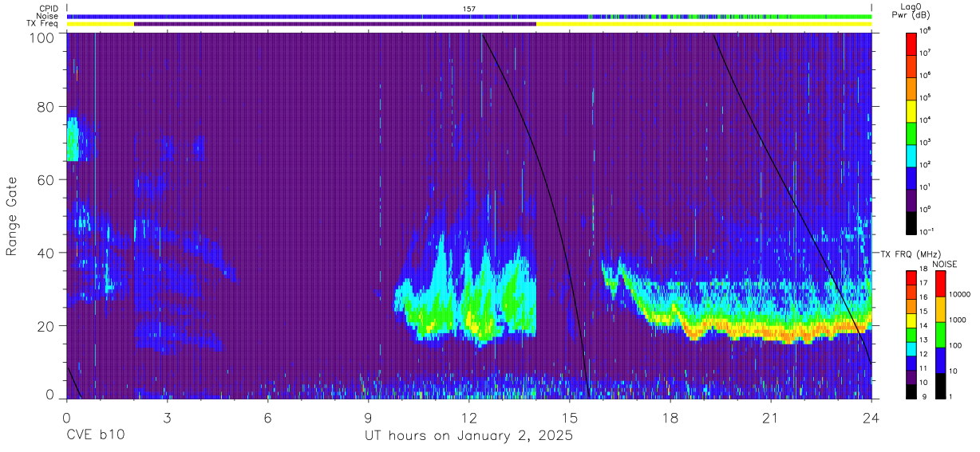Click the purple segment of the TX Freq strip
This screenshot has height=452, width=980.
coord(335,23)
